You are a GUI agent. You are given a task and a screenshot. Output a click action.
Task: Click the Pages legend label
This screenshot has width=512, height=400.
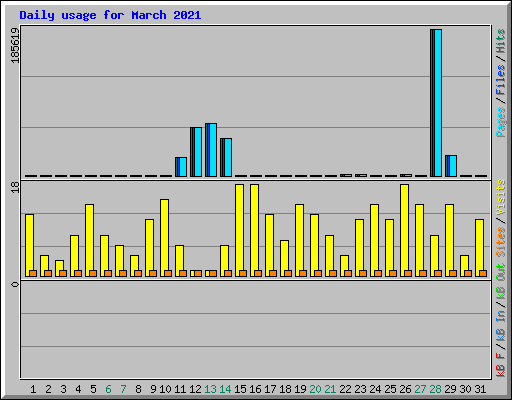point(501,122)
